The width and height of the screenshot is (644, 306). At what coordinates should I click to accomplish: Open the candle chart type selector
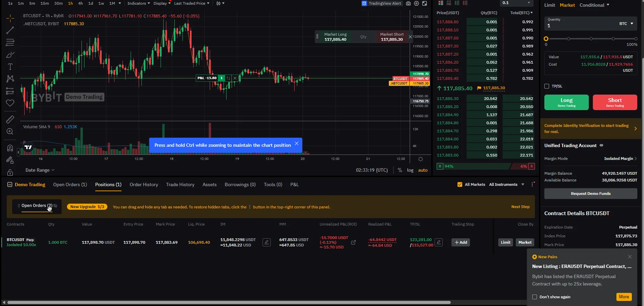[x=220, y=3]
